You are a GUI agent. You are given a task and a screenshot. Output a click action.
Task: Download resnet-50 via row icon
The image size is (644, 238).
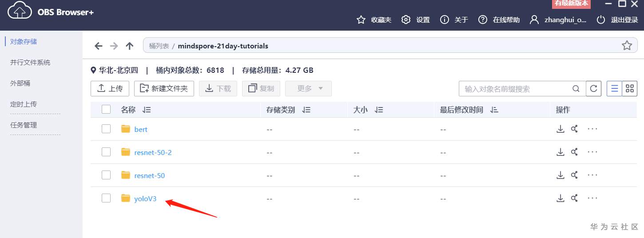click(561, 175)
